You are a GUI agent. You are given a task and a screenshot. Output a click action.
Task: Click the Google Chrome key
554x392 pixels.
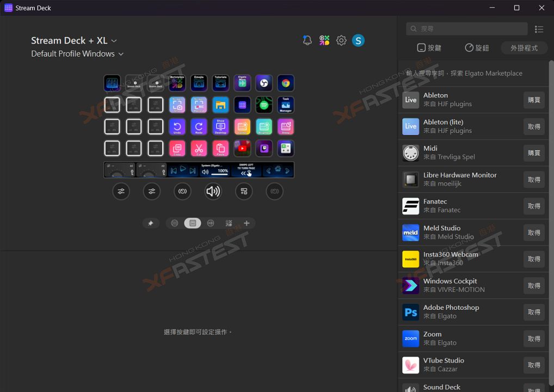pyautogui.click(x=286, y=83)
